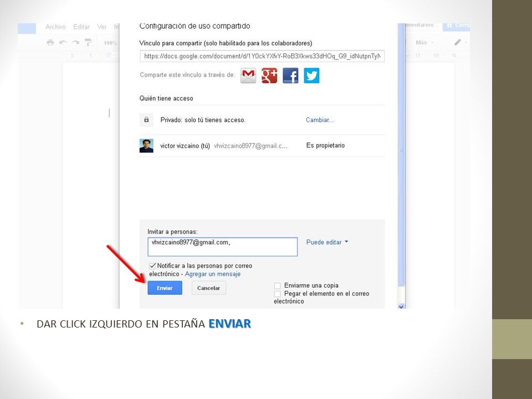
Task: Click victor vizcaino profile photo
Action: [x=146, y=146]
